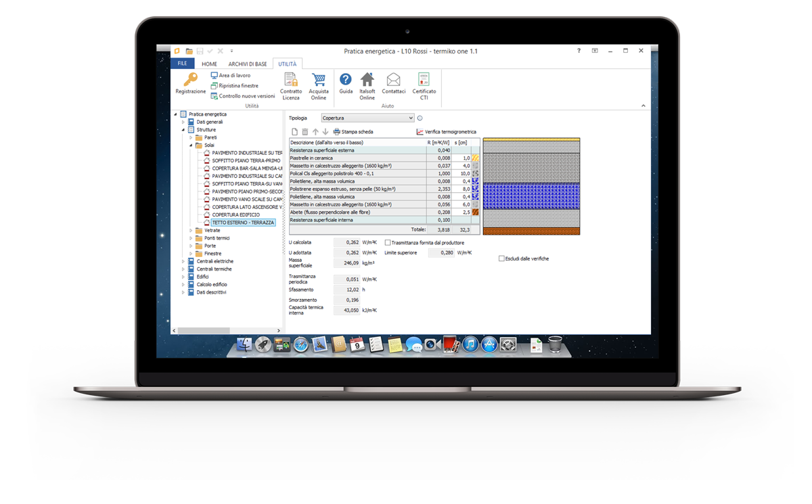Expand the Centrali elettriche node
This screenshot has height=504, width=812.
183,261
